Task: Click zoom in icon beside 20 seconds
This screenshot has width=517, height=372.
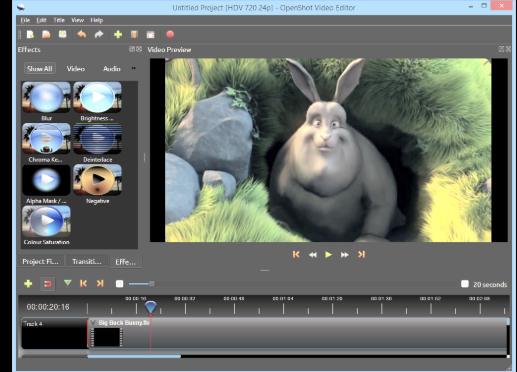Action: click(465, 284)
